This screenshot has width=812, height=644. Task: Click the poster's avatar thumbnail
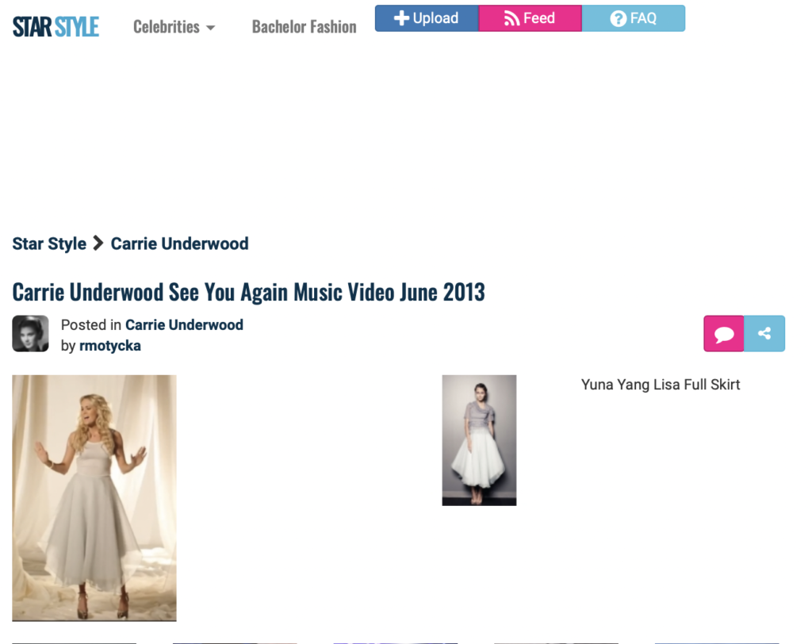click(30, 334)
